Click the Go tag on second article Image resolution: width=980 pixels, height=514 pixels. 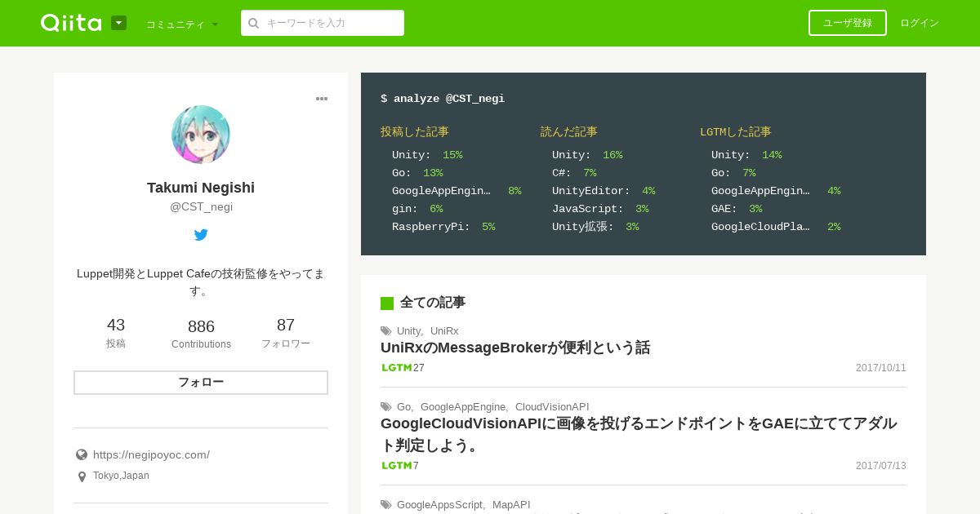click(x=404, y=406)
